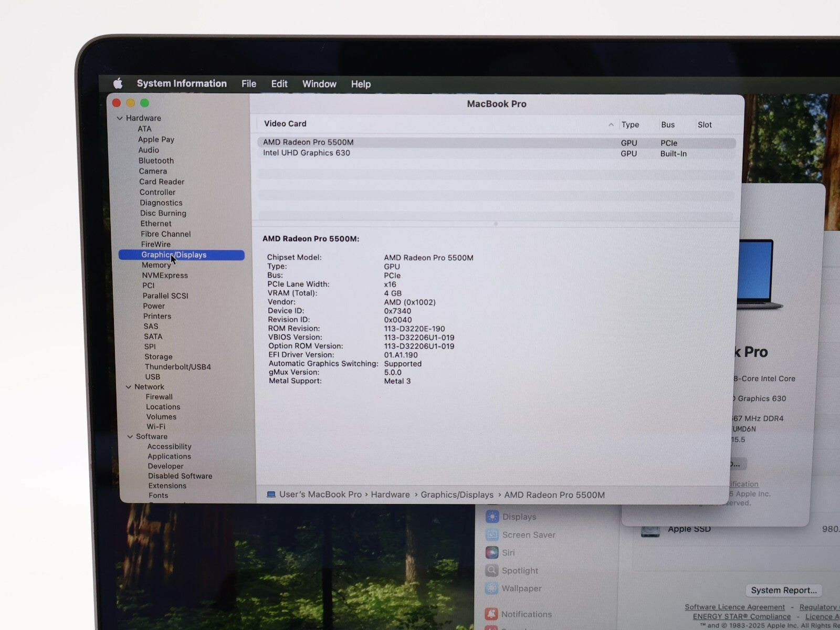The image size is (840, 630).
Task: Open the Edit menu
Action: [x=279, y=84]
